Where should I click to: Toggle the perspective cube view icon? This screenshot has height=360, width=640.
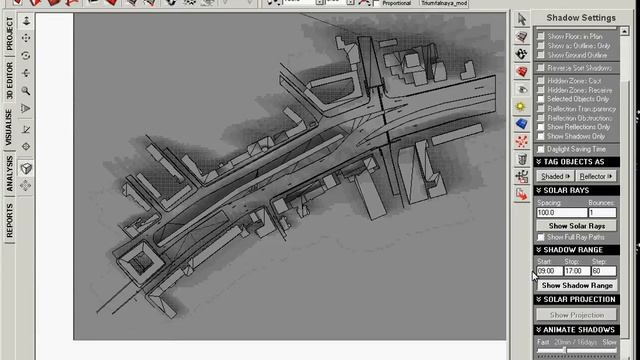click(x=26, y=168)
